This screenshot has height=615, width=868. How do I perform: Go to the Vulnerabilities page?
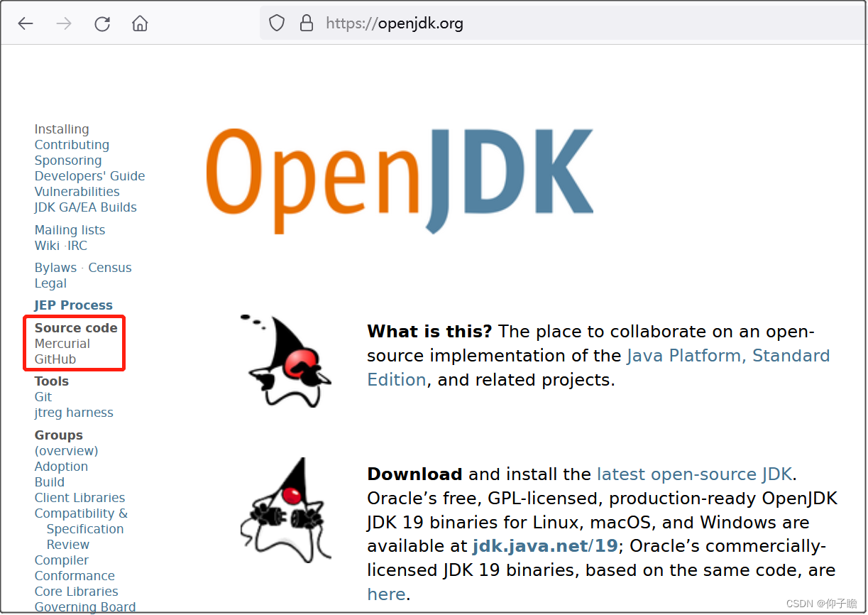point(77,192)
